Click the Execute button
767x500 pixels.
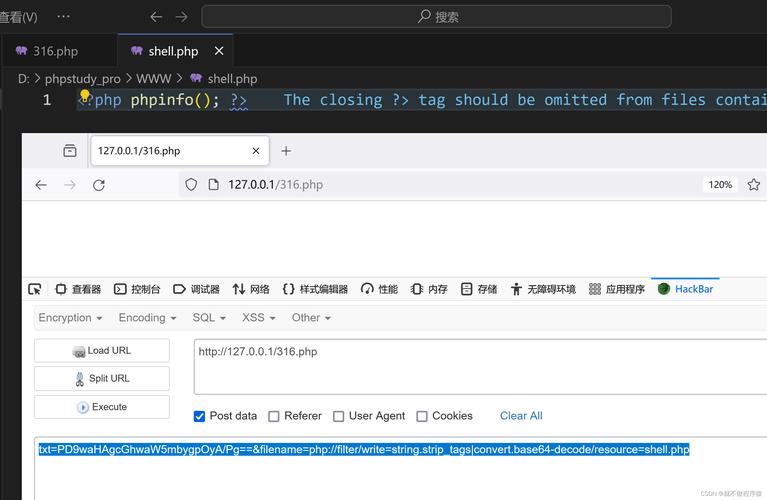click(x=102, y=407)
